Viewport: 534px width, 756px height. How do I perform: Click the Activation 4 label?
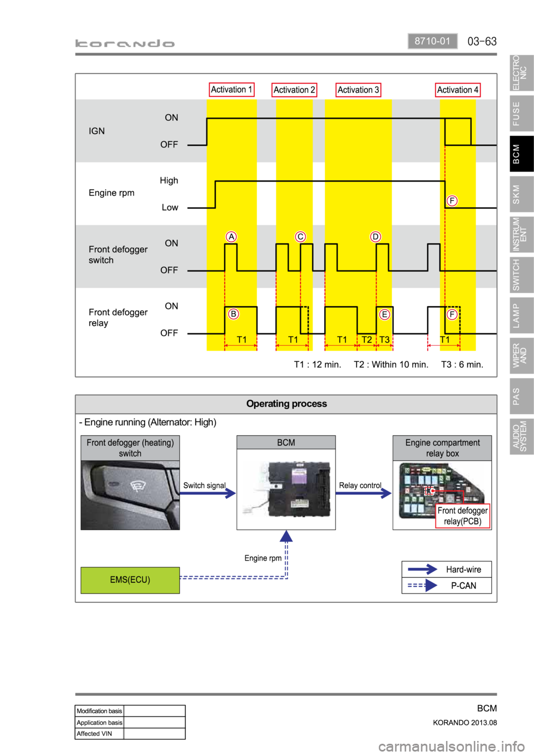(458, 90)
